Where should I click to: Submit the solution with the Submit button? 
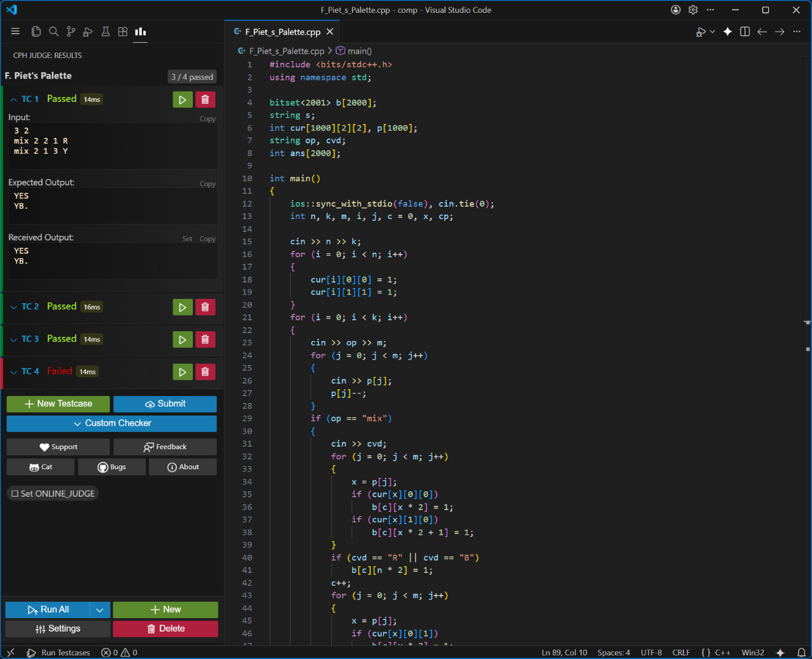165,404
